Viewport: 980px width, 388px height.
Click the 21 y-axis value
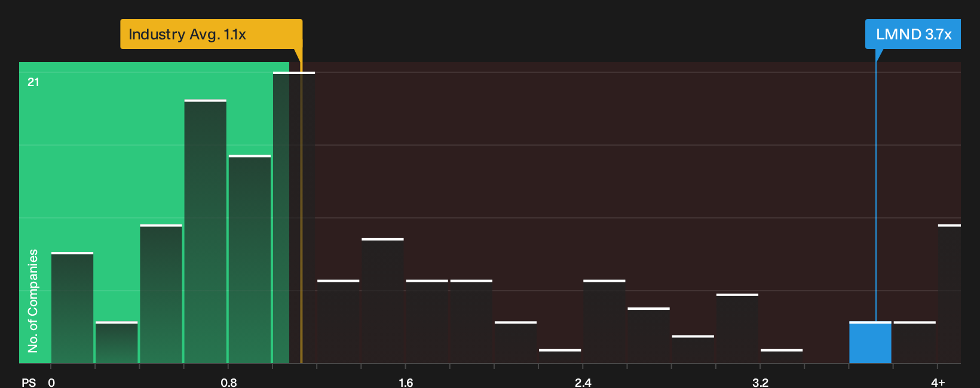coord(33,82)
